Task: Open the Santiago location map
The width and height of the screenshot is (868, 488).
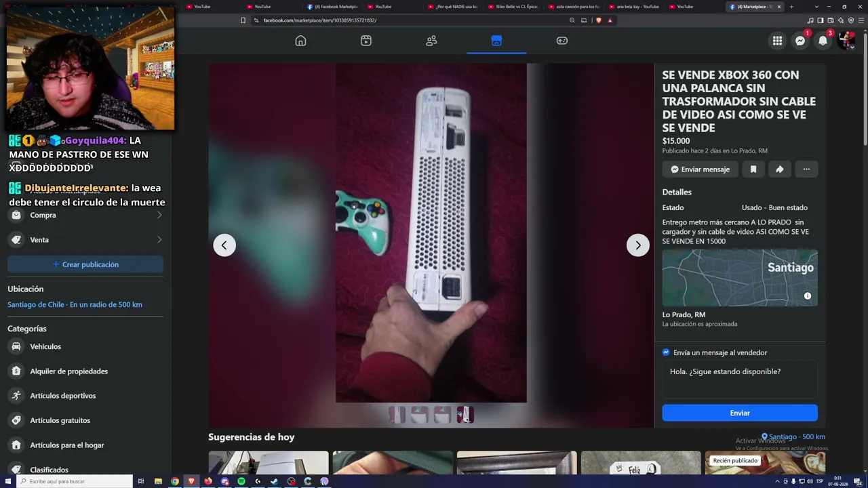Action: [x=740, y=278]
